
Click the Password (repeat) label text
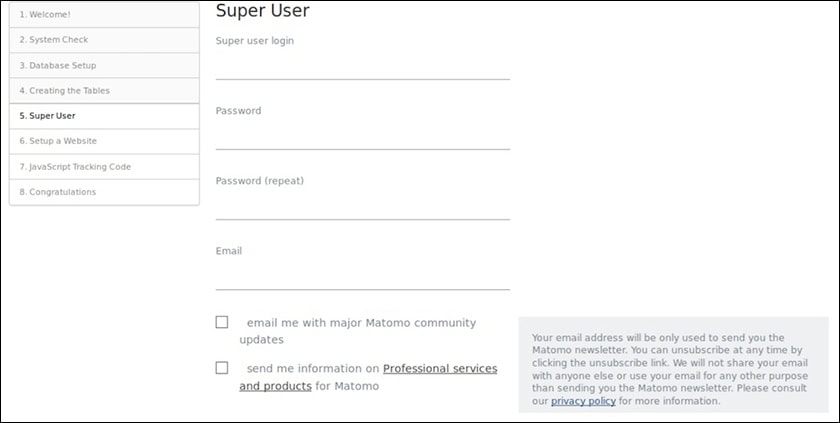[x=259, y=181]
